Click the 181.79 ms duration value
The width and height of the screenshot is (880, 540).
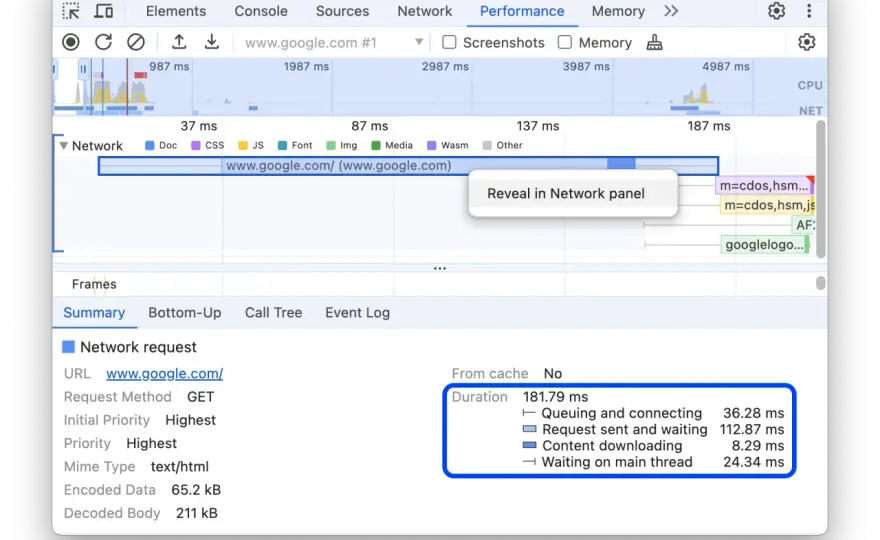tap(555, 397)
